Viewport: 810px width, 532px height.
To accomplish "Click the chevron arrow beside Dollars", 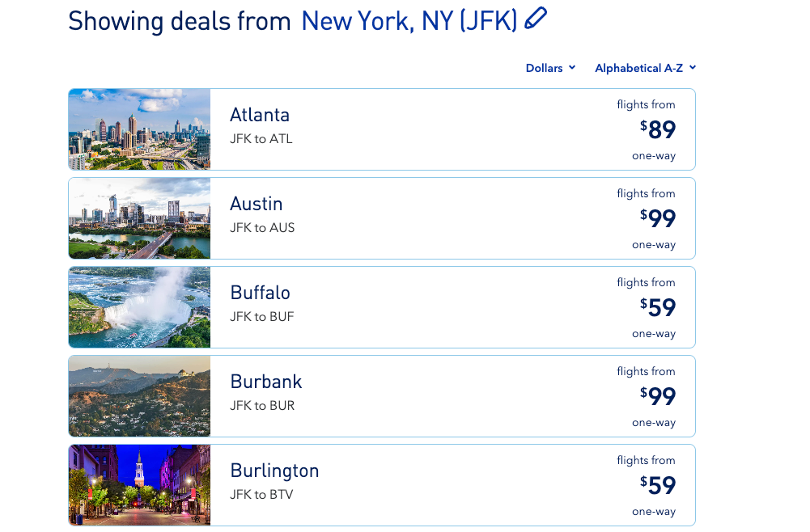I will pyautogui.click(x=572, y=68).
